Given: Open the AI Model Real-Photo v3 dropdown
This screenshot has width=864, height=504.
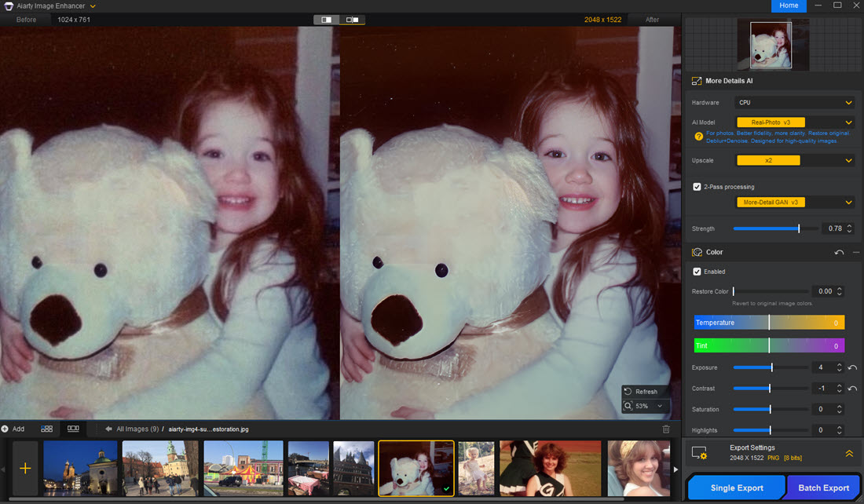Looking at the screenshot, I should coord(795,122).
